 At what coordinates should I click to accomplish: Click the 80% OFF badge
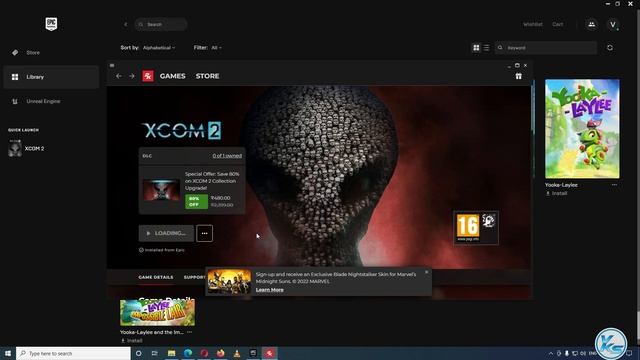196,201
